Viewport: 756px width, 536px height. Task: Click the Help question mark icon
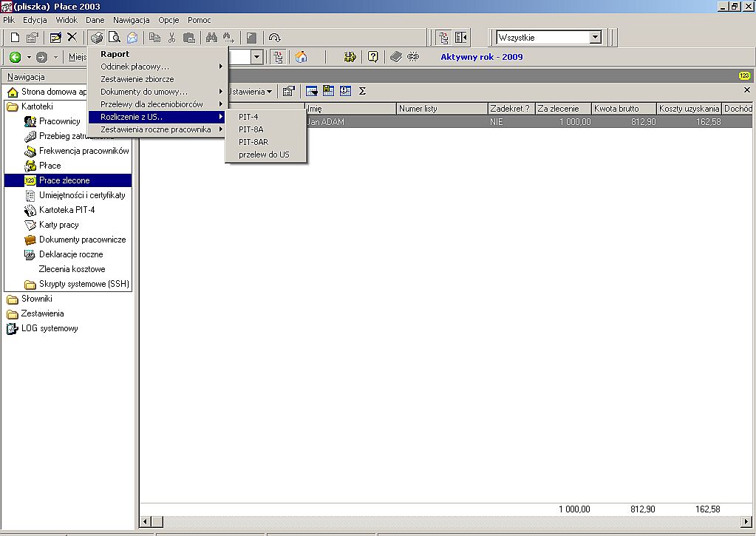click(x=372, y=57)
